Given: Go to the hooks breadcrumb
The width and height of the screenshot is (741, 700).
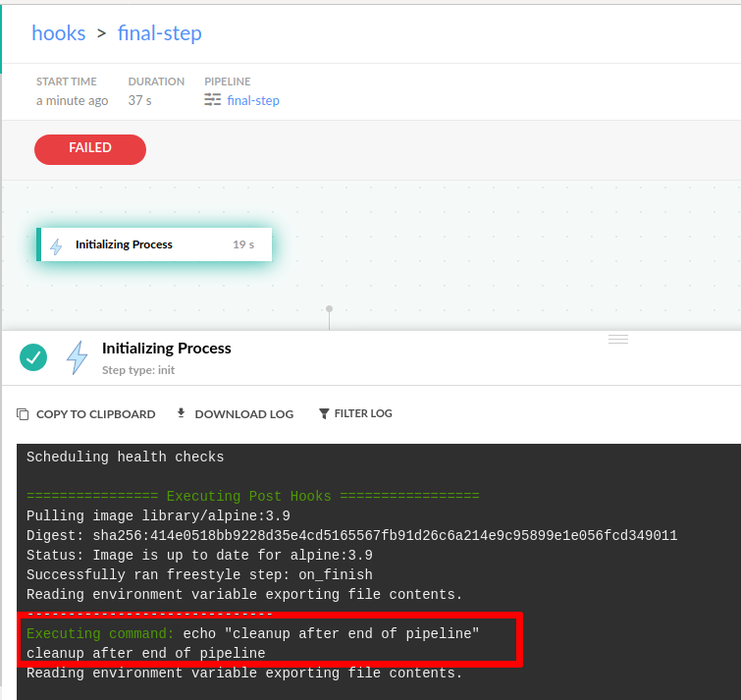Looking at the screenshot, I should coord(58,33).
